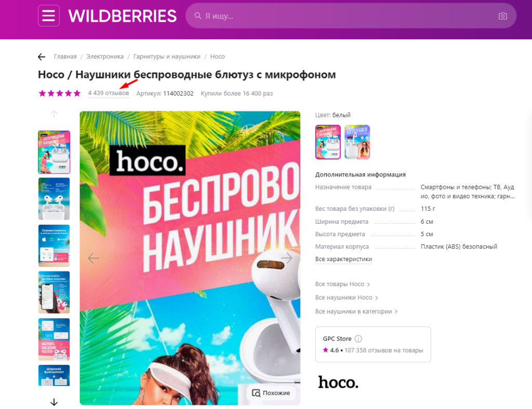
Task: Open the 4 439 отзывов link
Action: click(109, 93)
